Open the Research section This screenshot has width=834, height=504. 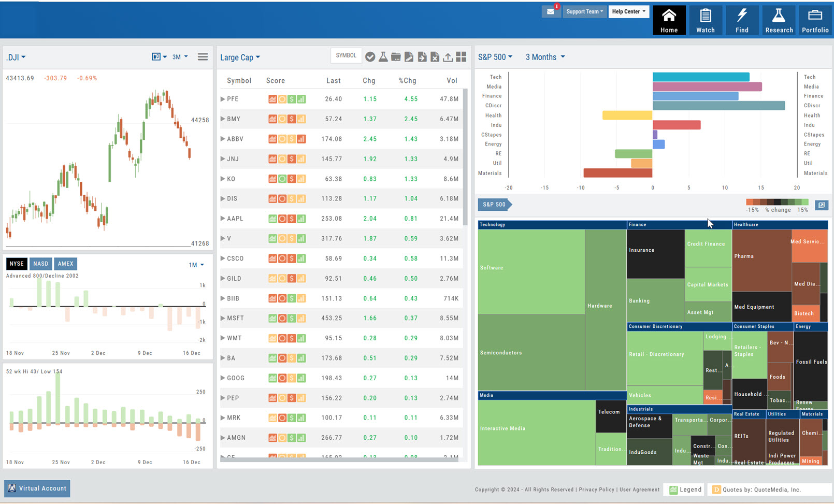779,21
